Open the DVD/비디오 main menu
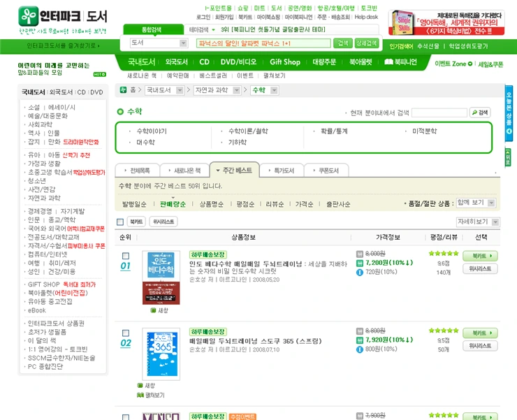This screenshot has width=517, height=420. (238, 62)
